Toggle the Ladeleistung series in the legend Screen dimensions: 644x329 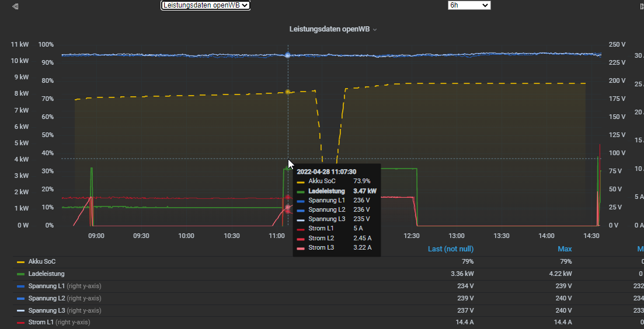tap(46, 274)
